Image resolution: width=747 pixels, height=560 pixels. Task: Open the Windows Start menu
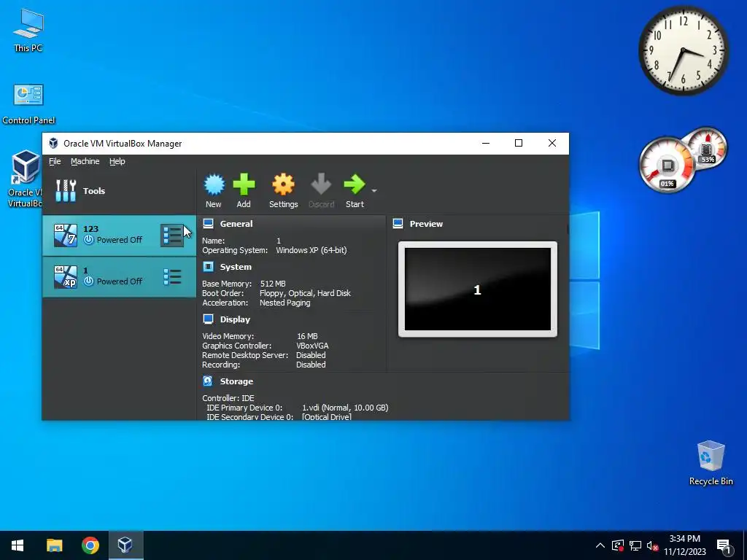click(18, 545)
